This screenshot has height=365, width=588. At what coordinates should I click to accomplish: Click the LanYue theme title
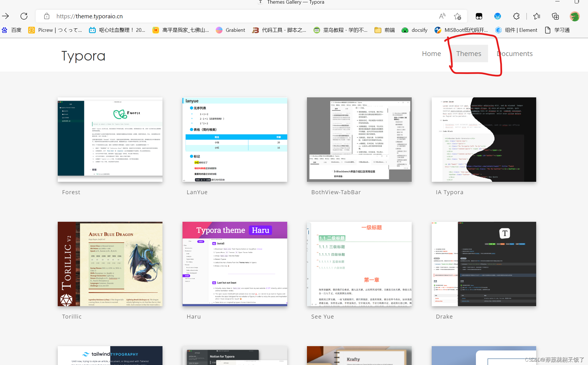[197, 192]
